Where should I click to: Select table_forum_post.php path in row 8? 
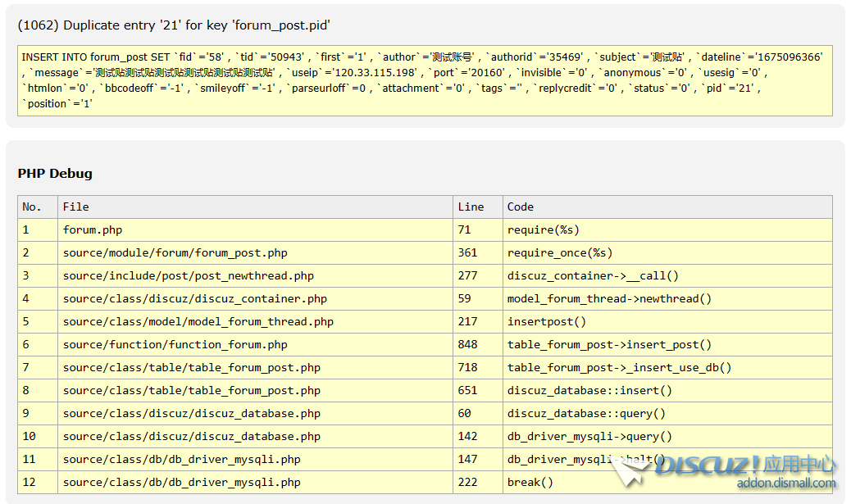click(192, 391)
